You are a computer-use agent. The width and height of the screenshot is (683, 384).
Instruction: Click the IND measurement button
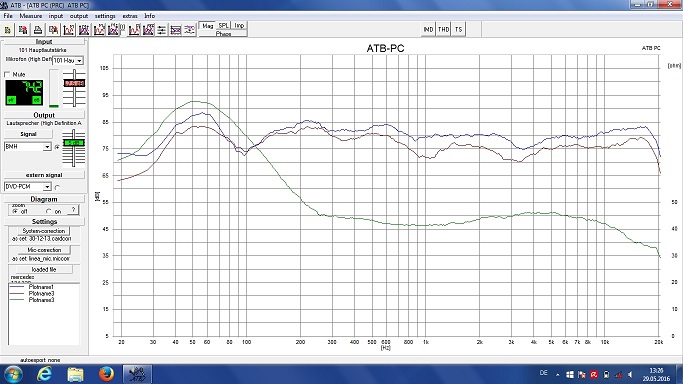428,29
